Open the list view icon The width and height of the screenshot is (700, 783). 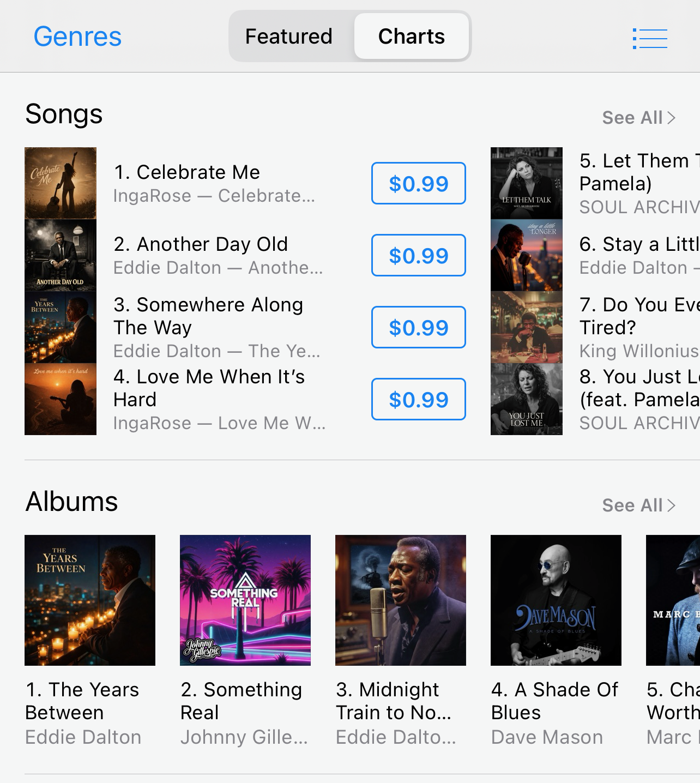point(650,38)
